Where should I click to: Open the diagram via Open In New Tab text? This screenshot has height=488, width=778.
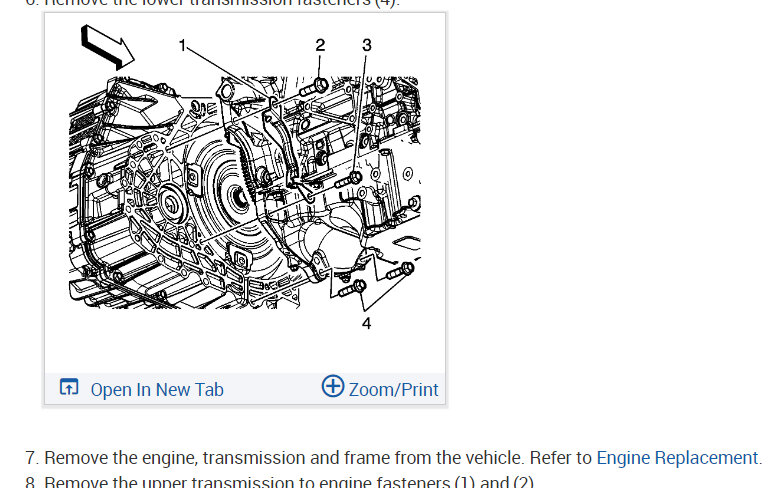pos(157,390)
